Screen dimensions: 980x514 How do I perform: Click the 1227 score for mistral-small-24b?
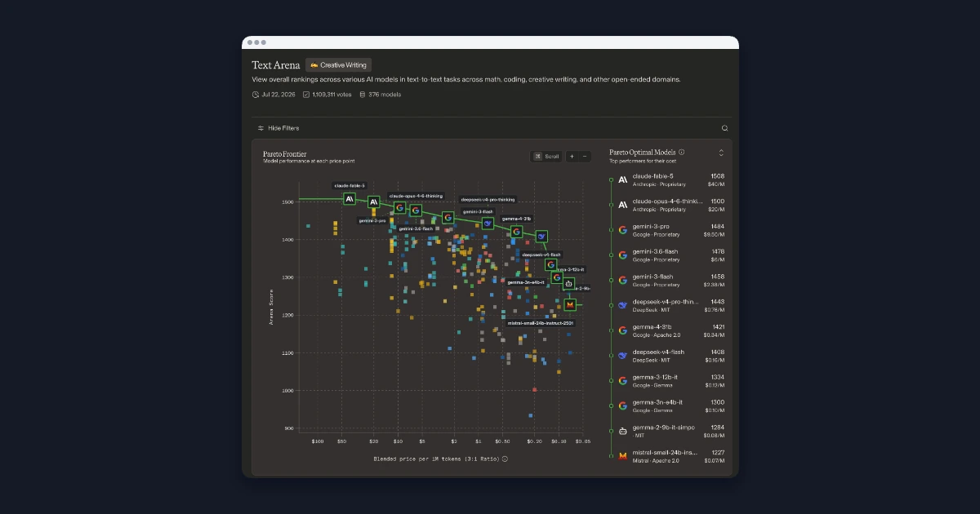(717, 453)
